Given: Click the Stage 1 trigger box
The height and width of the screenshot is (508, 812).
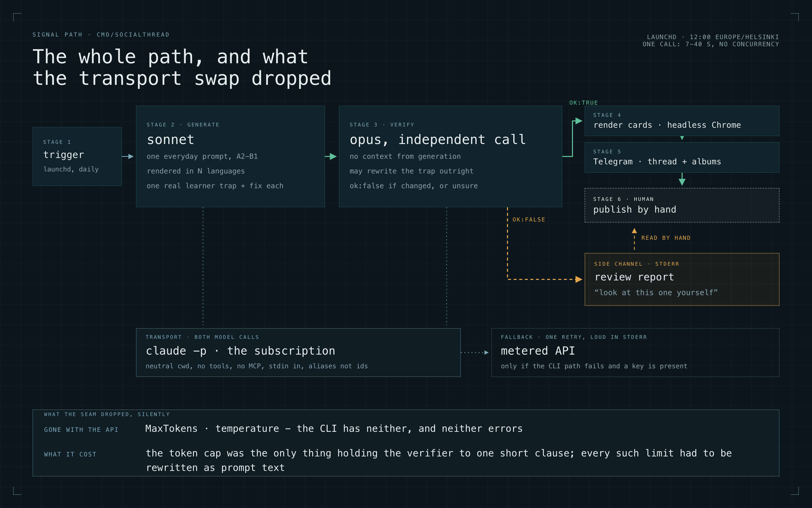Looking at the screenshot, I should [77, 156].
